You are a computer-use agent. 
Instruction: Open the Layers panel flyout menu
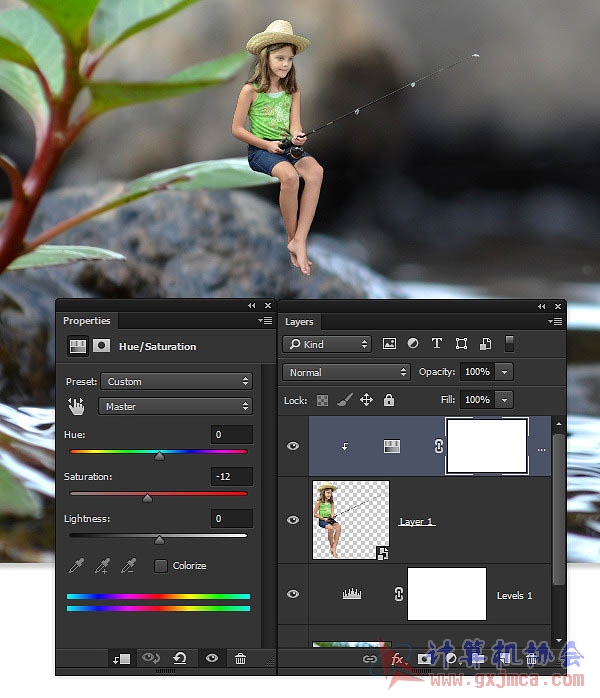point(555,321)
